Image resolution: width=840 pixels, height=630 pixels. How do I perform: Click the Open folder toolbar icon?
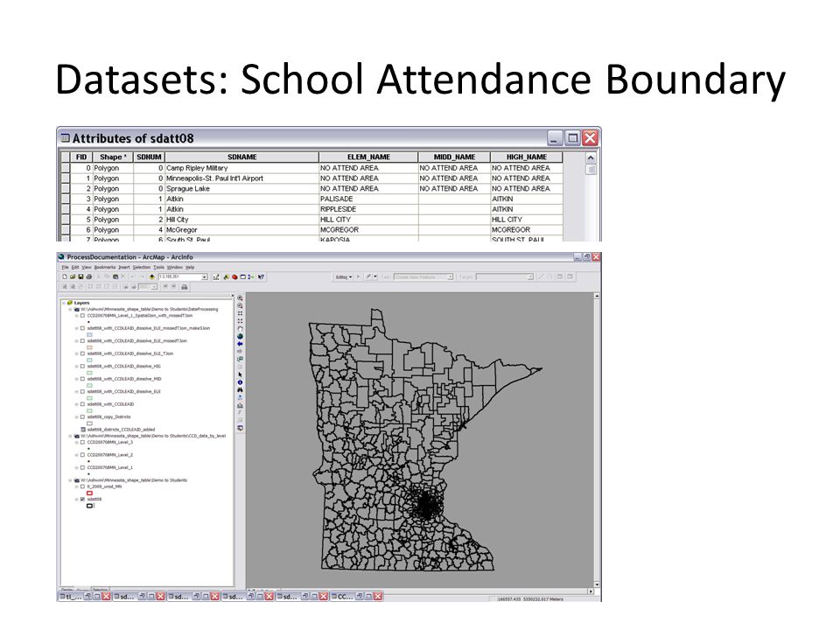(73, 277)
